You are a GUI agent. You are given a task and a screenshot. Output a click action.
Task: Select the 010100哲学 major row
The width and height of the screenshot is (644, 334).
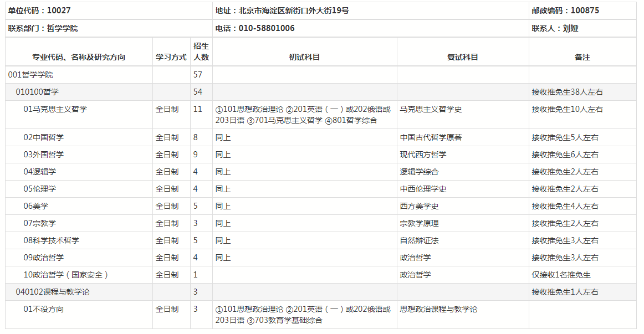pos(37,92)
